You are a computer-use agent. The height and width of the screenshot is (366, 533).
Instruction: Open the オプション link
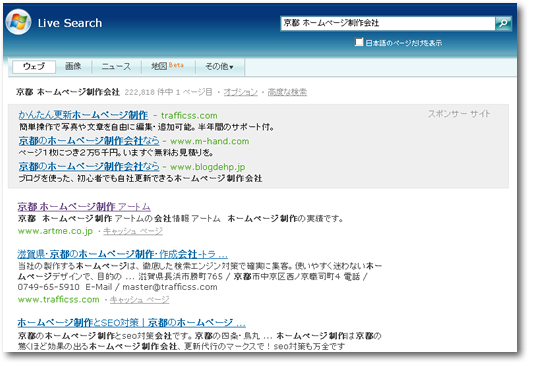coord(240,92)
